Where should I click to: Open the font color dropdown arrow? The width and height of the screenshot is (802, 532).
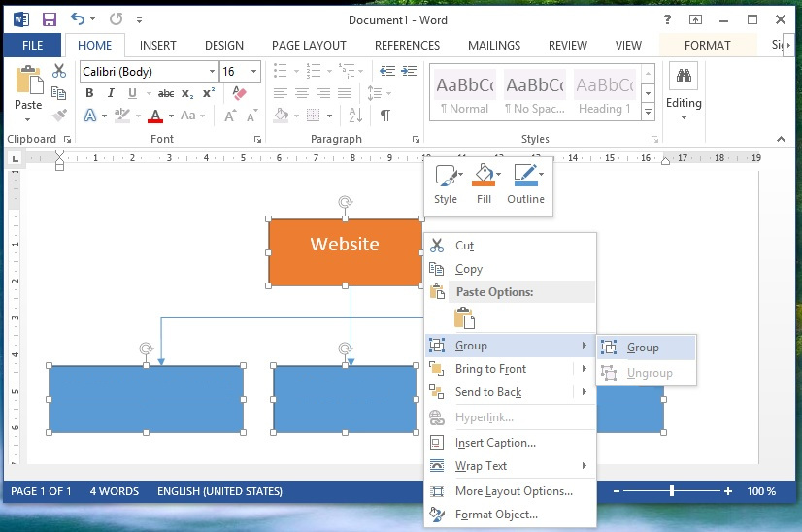tap(171, 116)
